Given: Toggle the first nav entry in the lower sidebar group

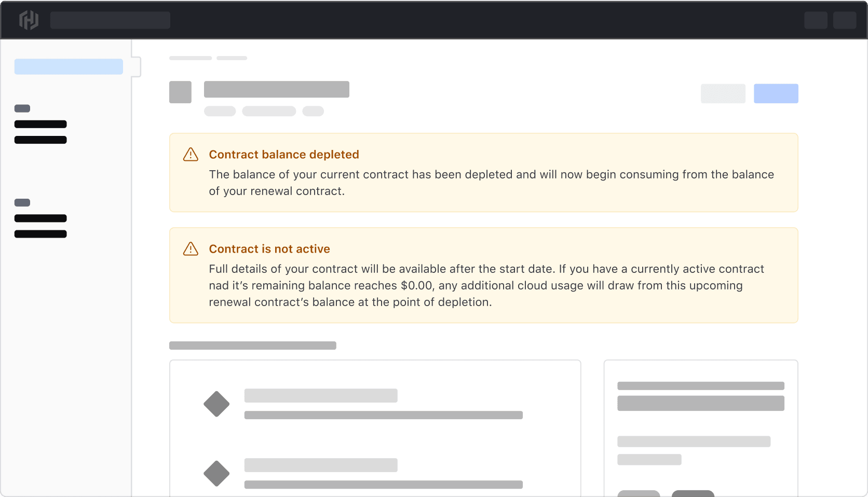Looking at the screenshot, I should (40, 218).
